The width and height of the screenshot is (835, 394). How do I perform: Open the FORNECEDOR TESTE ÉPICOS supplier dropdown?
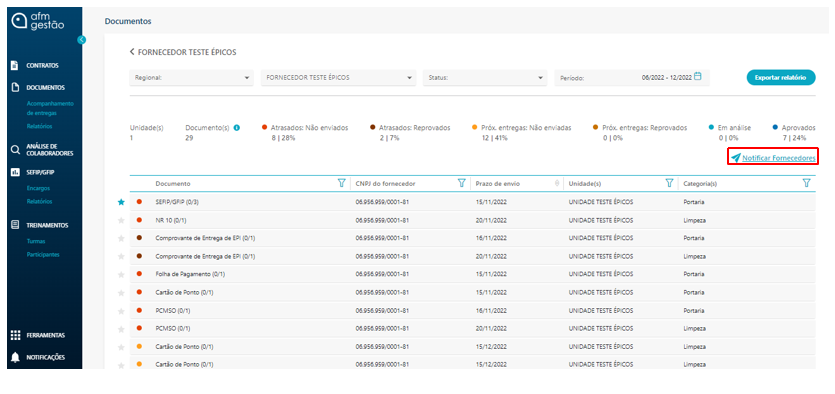(338, 78)
